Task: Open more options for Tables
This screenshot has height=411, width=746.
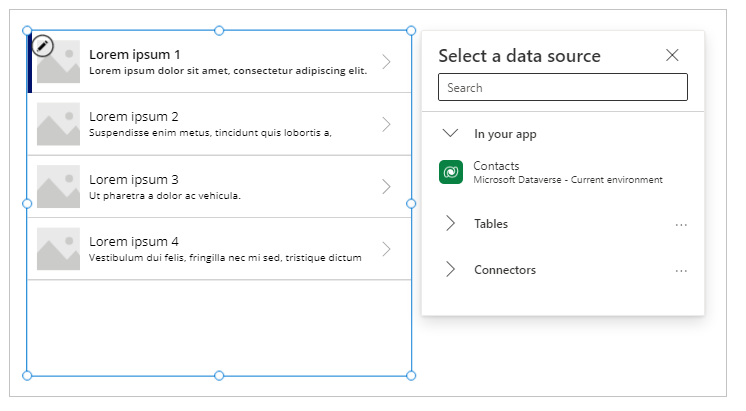Action: [x=681, y=224]
